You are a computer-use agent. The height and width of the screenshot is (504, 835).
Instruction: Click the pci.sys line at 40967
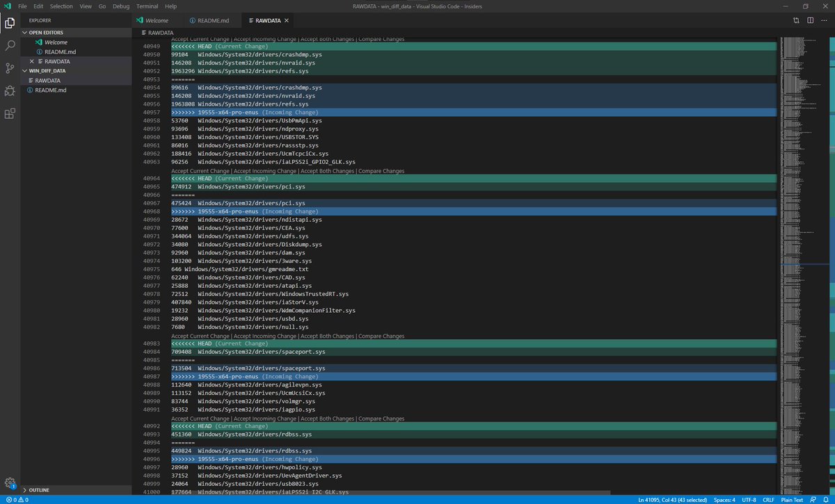(474, 203)
